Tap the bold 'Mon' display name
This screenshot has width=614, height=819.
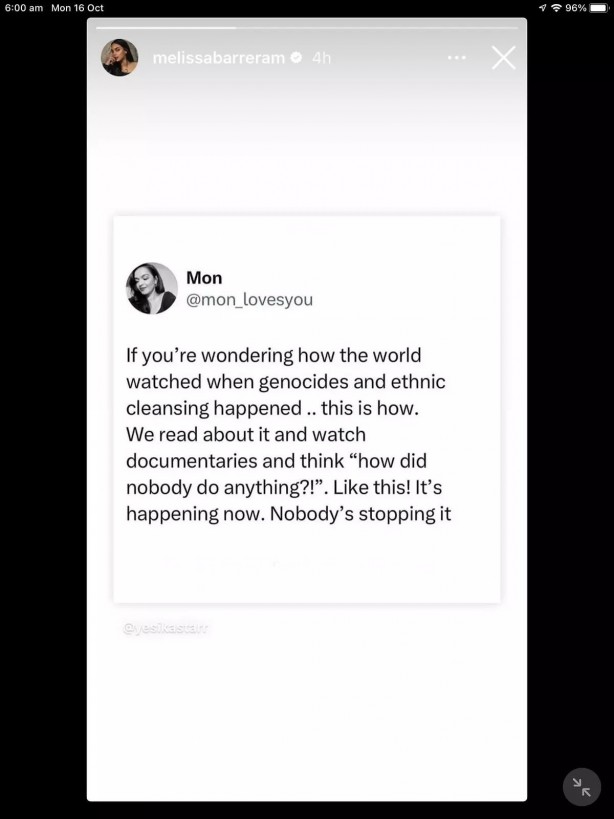point(204,278)
